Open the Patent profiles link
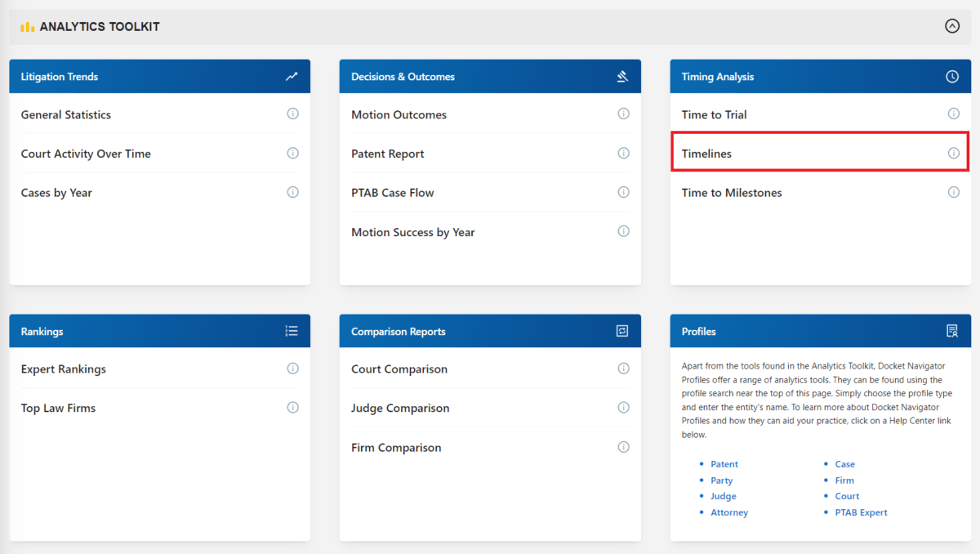The image size is (980, 554). point(724,463)
